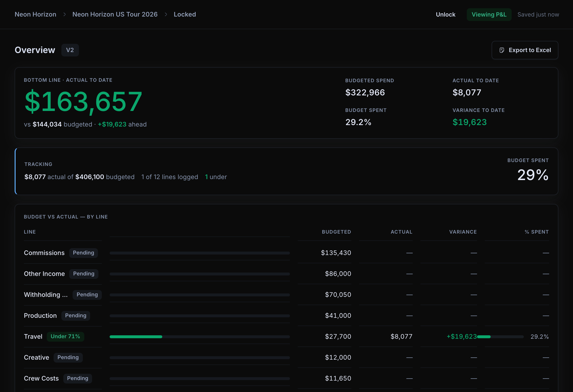Viewport: 573px width, 392px height.
Task: Click the $27,700 Travel budget
Action: [338, 337]
